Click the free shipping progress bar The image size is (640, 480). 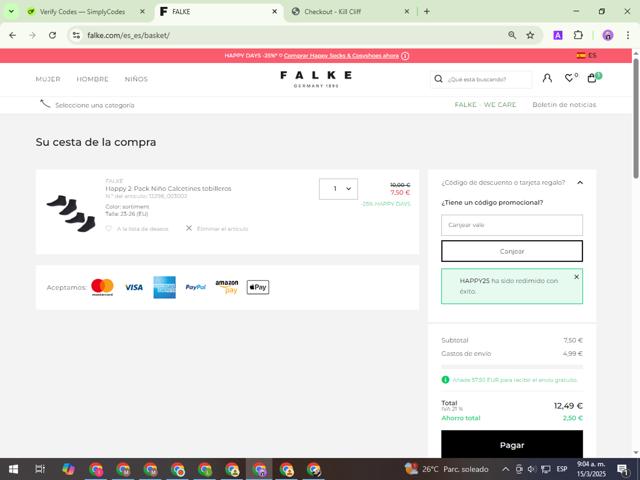pos(512,367)
